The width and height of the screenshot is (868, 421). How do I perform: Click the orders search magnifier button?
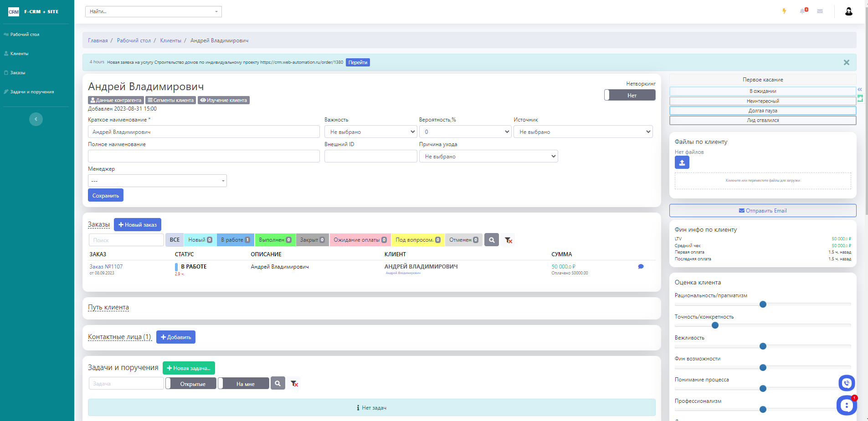tap(491, 240)
